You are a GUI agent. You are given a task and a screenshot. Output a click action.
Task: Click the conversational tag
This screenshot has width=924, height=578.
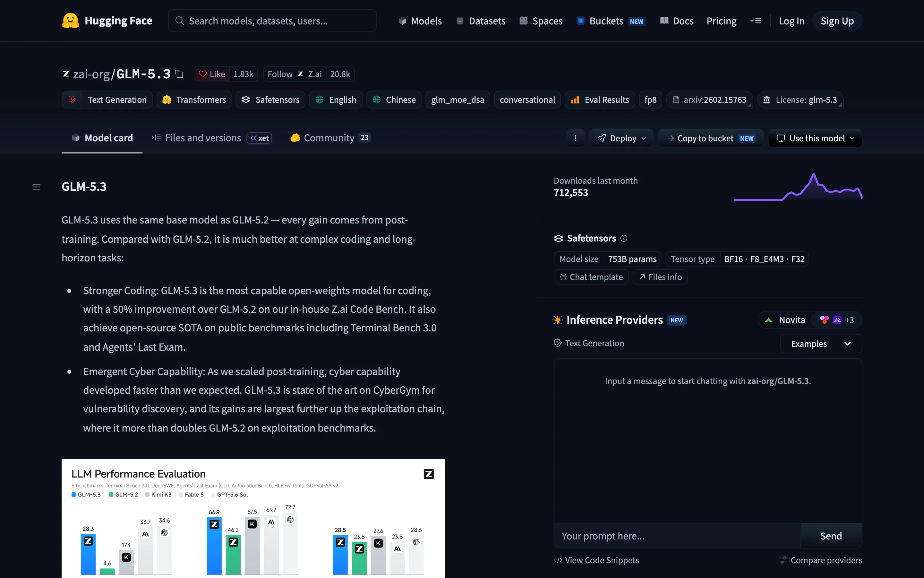click(x=527, y=100)
